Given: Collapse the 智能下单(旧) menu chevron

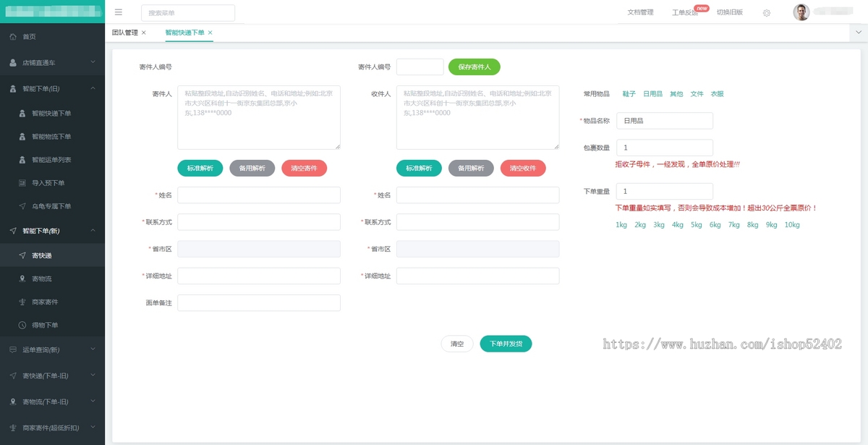Looking at the screenshot, I should (93, 88).
